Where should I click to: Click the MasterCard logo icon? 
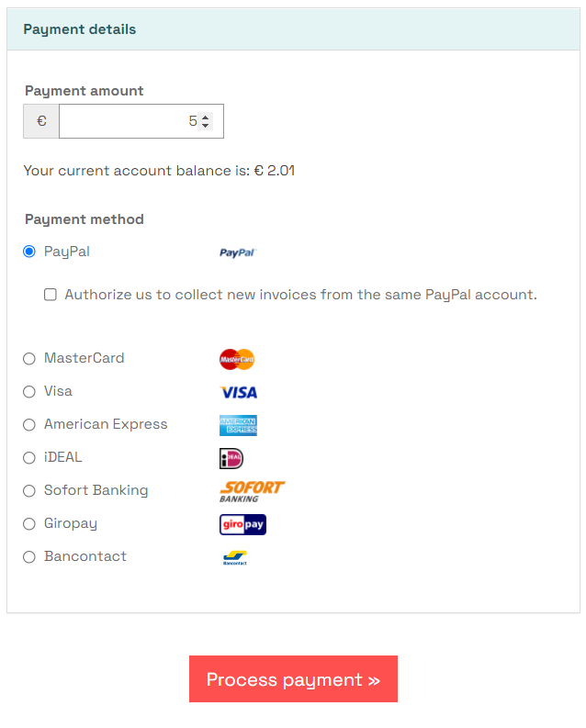(237, 359)
